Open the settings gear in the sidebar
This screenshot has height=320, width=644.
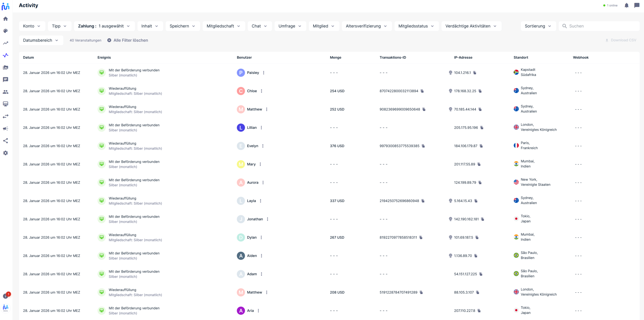[x=6, y=153]
